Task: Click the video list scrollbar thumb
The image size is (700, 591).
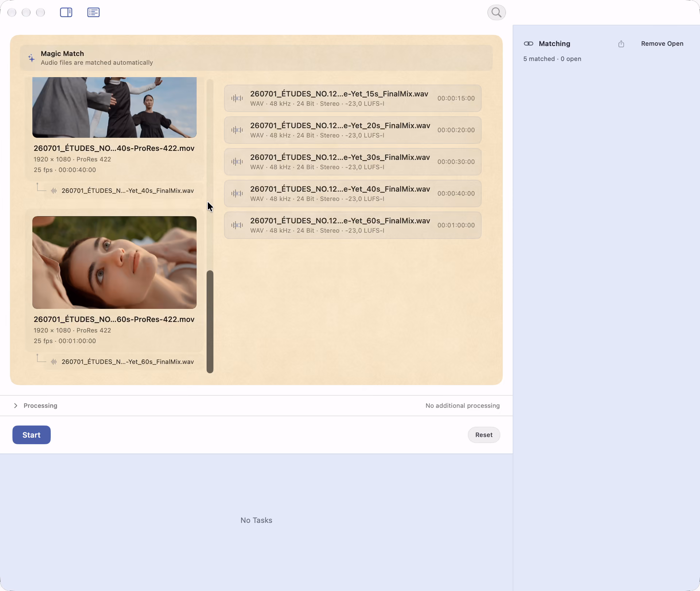Action: (x=210, y=322)
